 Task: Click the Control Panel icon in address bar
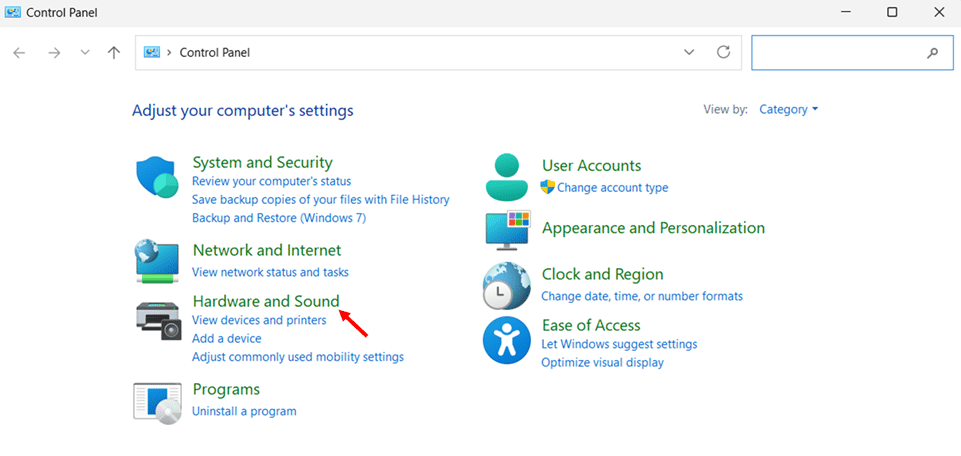tap(152, 52)
